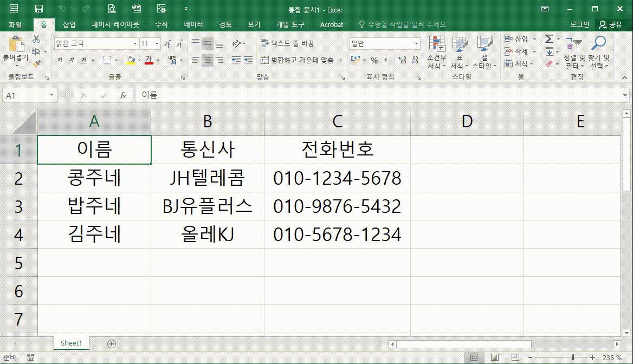Expand Merge and Center dropdown arrow
This screenshot has height=364, width=633.
(x=340, y=60)
